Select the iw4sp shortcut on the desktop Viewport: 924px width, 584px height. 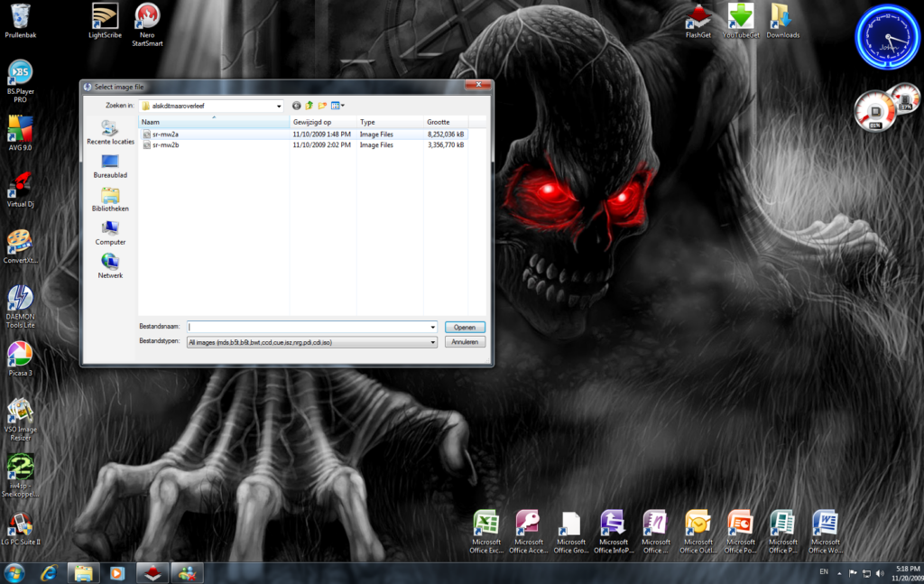coord(21,477)
